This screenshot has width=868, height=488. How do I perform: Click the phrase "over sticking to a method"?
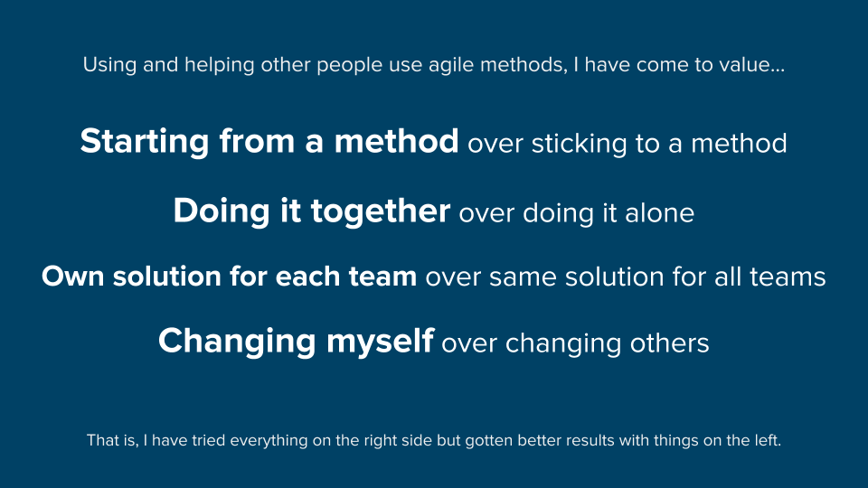click(627, 143)
